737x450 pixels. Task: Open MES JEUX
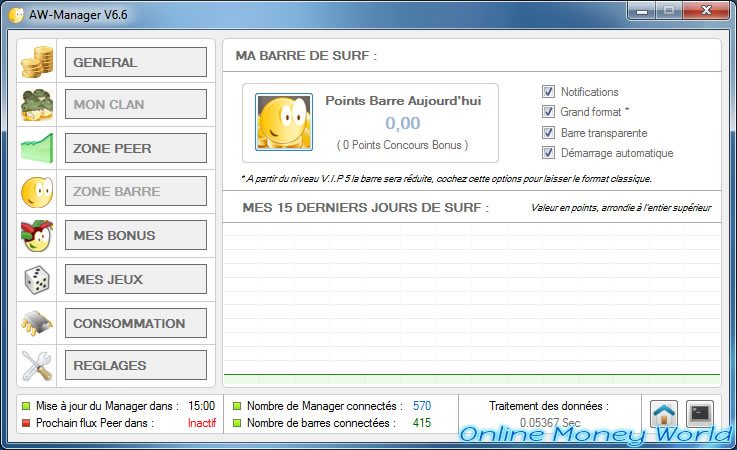(136, 279)
